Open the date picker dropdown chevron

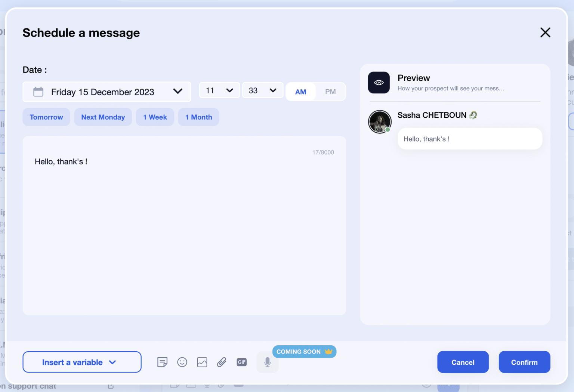pyautogui.click(x=178, y=92)
